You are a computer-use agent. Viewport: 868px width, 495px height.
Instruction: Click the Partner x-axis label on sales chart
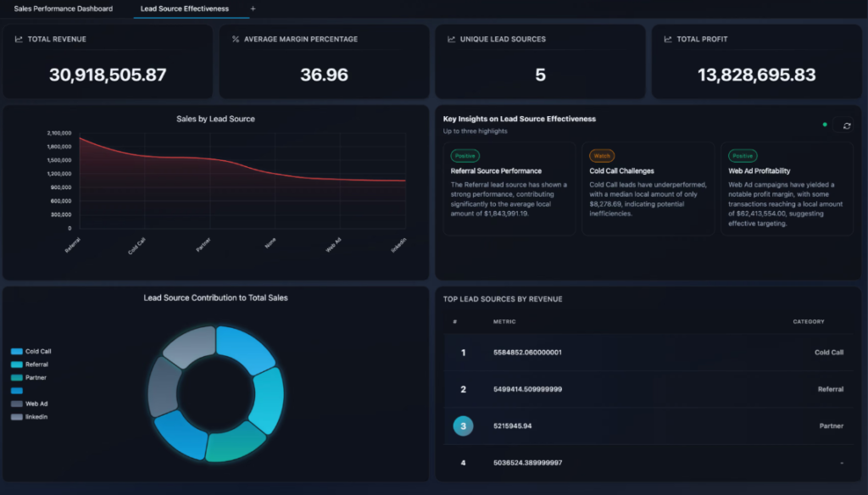coord(203,245)
